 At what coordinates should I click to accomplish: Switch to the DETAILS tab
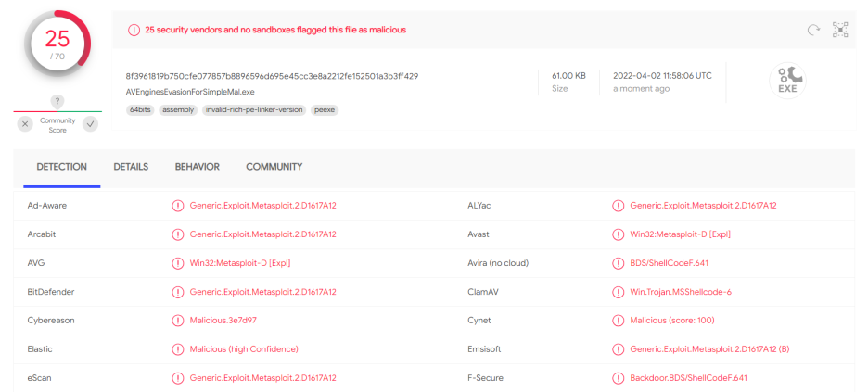pyautogui.click(x=131, y=167)
